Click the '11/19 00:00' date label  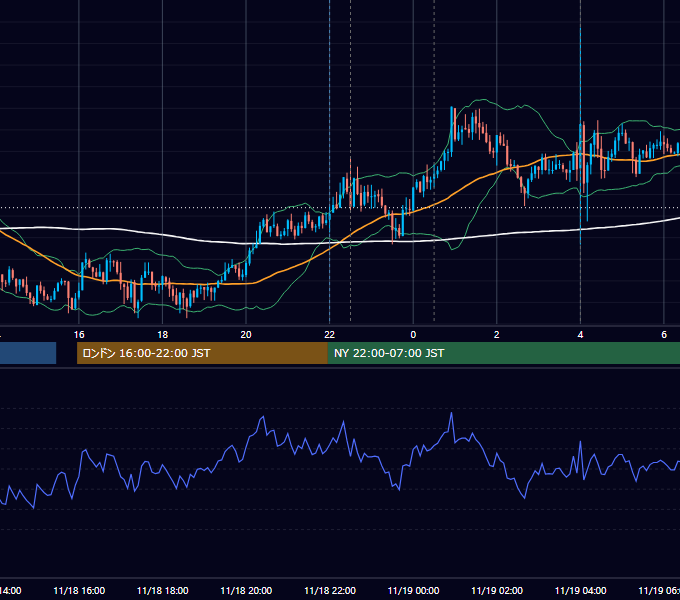413,590
